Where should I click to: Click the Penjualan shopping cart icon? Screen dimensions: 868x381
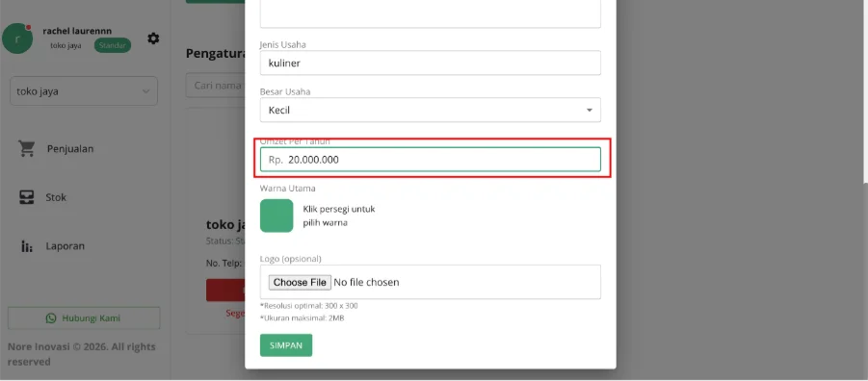27,148
